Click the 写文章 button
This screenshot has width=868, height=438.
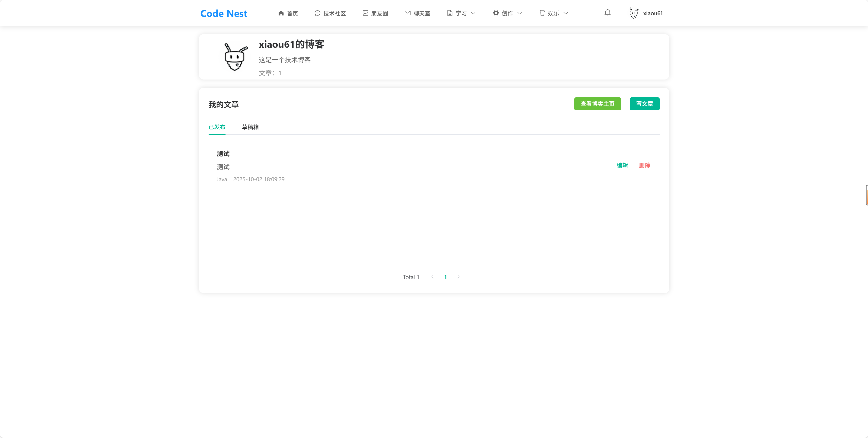click(x=644, y=104)
